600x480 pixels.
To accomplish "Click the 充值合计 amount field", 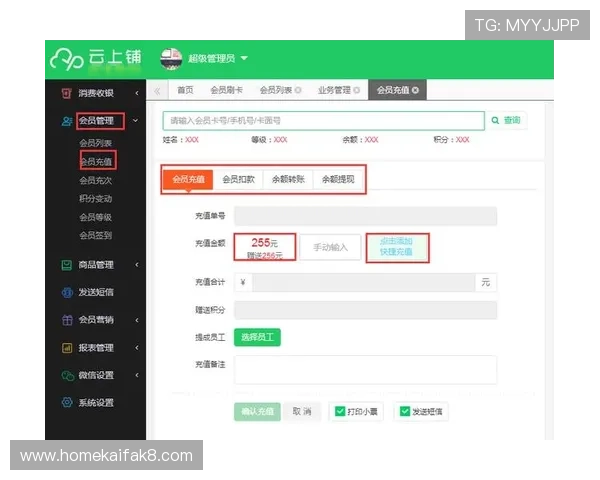I will tap(364, 283).
